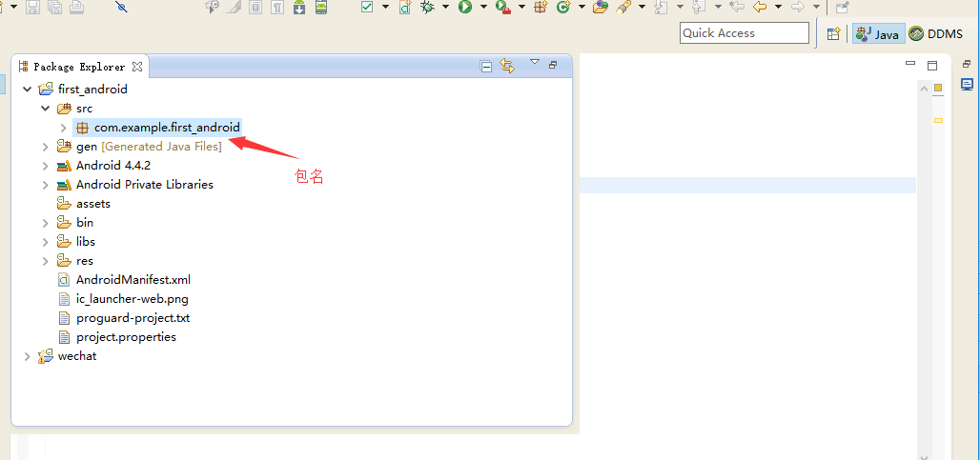Expand the res folder node
This screenshot has height=460, width=980.
[45, 261]
